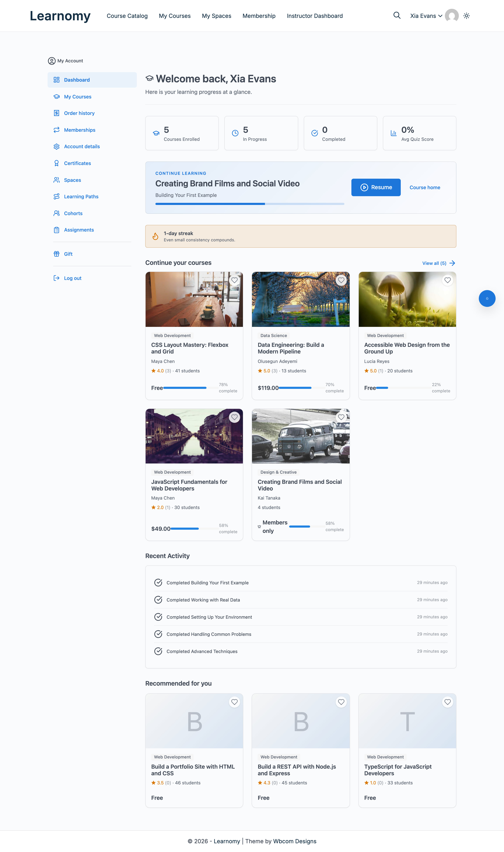This screenshot has height=852, width=504.
Task: Click Continue Learning course progress bar
Action: point(250,204)
